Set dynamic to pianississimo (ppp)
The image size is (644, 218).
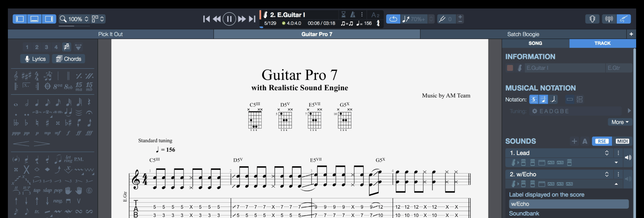[x=16, y=133]
